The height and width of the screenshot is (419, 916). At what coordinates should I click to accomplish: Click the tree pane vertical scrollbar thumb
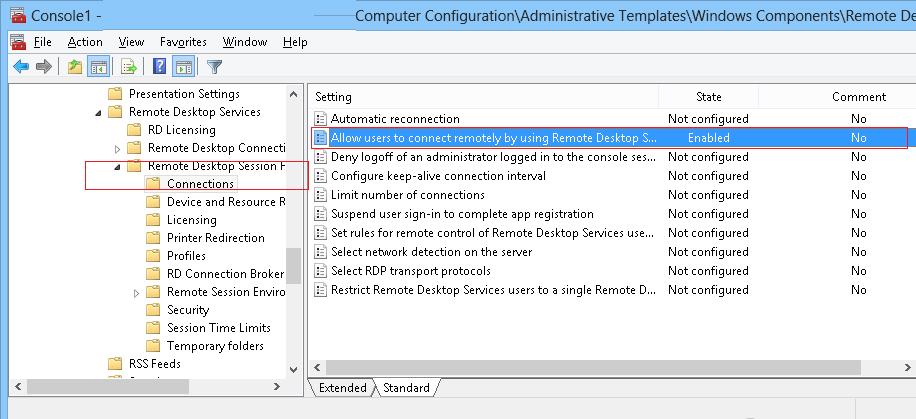tap(294, 266)
